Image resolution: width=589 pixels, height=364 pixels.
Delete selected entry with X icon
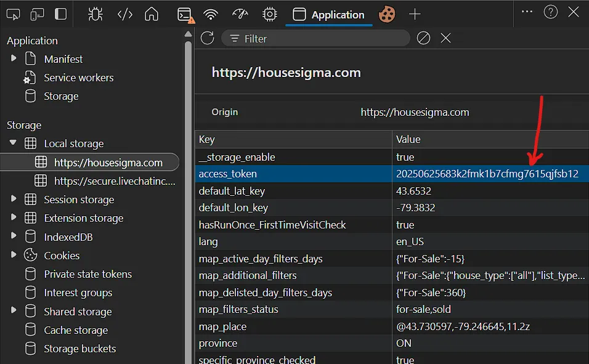tap(445, 38)
